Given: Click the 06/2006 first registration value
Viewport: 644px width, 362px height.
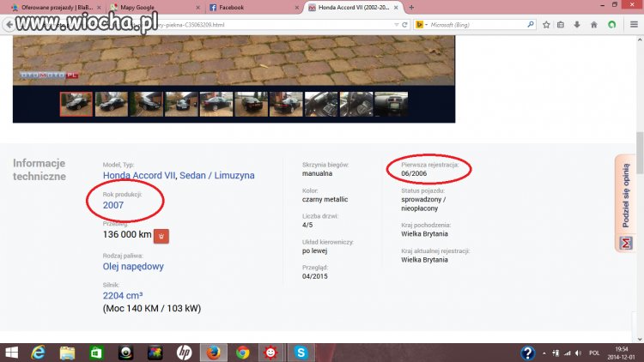Looking at the screenshot, I should (x=414, y=173).
